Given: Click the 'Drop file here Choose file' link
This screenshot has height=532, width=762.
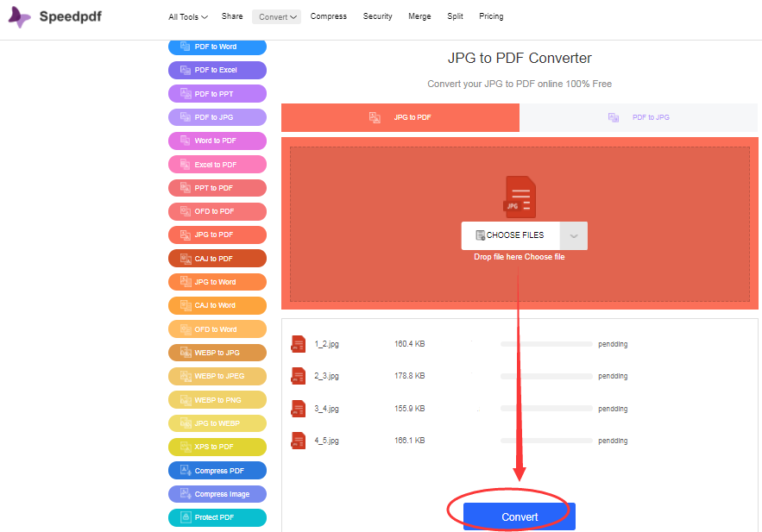Looking at the screenshot, I should [x=519, y=257].
